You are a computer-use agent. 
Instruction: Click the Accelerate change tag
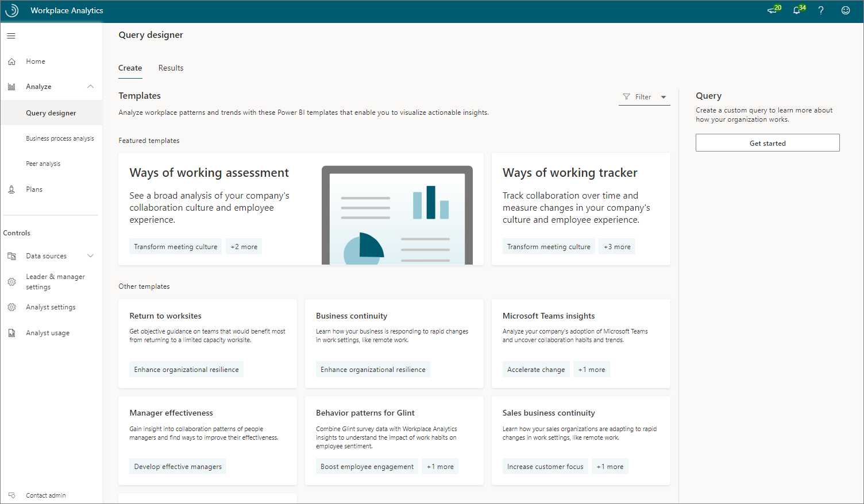[536, 370]
